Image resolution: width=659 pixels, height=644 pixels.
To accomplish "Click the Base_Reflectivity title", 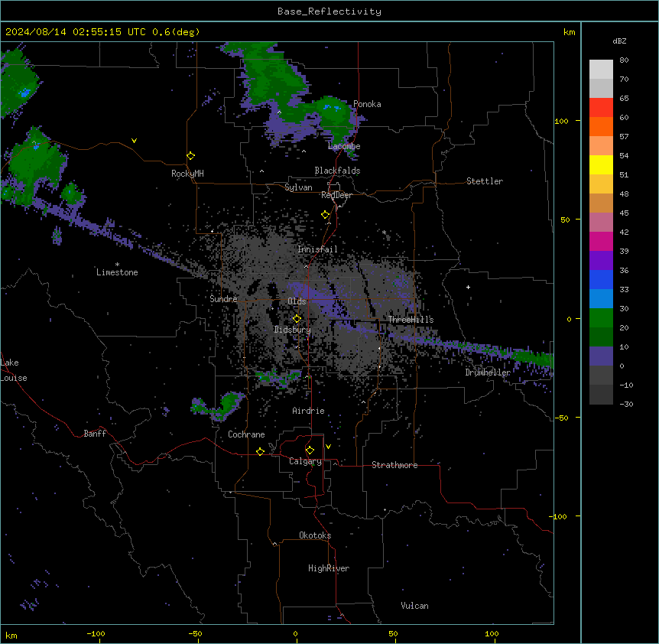I will (x=329, y=11).
